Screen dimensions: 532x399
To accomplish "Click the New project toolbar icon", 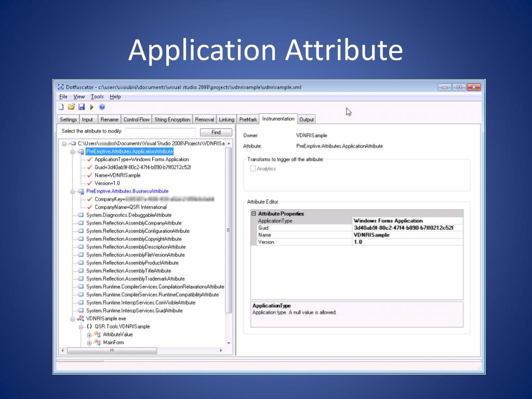I will pos(61,107).
